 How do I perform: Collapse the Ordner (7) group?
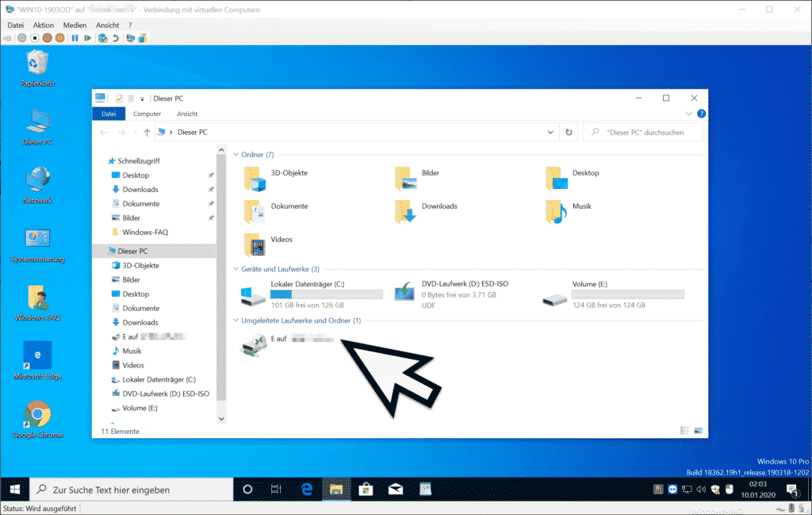point(236,155)
